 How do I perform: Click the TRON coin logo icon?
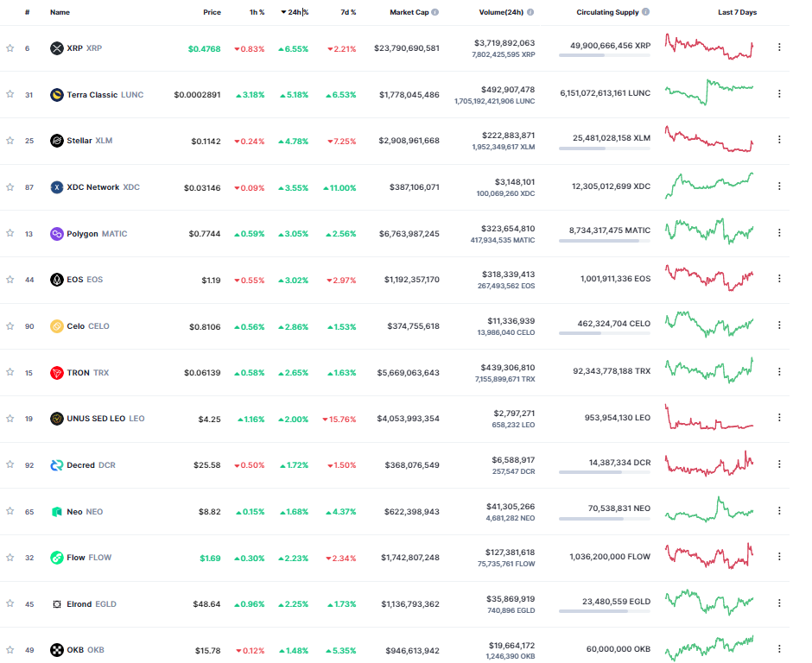[x=56, y=373]
